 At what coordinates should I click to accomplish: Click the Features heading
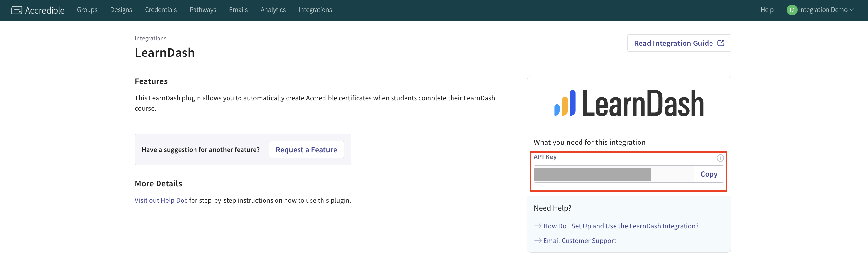click(151, 81)
